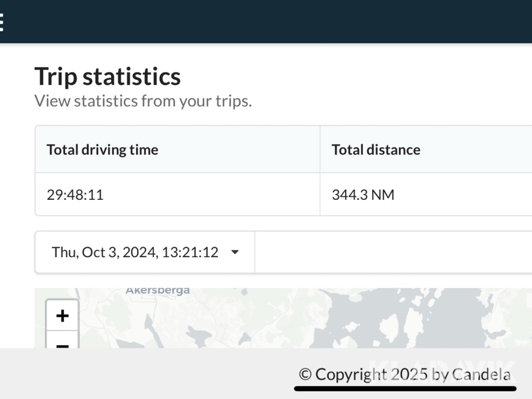This screenshot has width=532, height=399.
Task: Click the Trip statistics page heading
Action: (108, 77)
